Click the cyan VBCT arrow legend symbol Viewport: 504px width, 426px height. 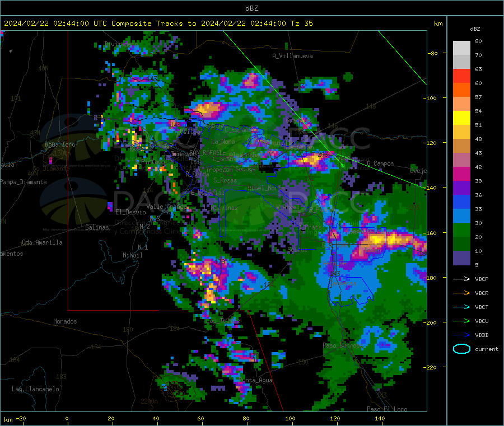pos(461,307)
